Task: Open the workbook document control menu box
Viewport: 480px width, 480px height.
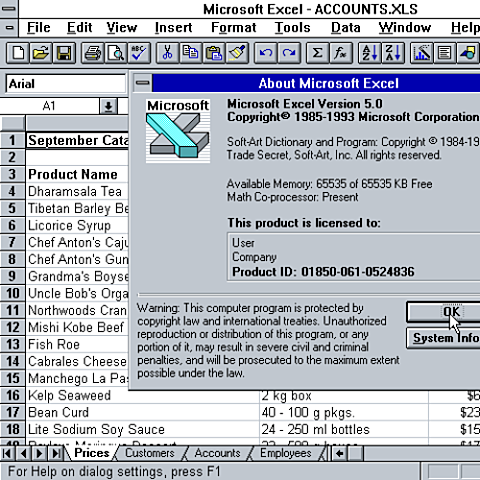Action: (9, 28)
